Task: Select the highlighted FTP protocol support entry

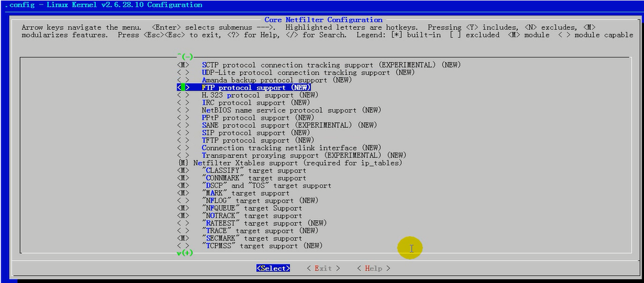Action: (x=256, y=87)
